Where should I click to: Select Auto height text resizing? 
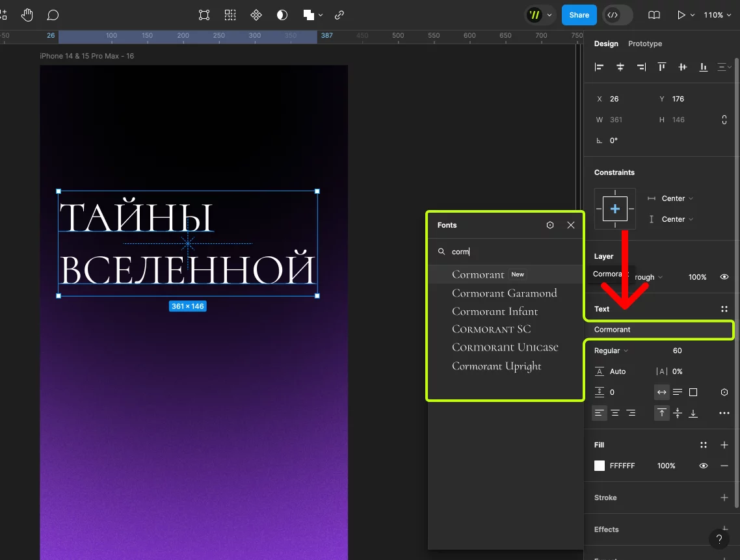677,392
